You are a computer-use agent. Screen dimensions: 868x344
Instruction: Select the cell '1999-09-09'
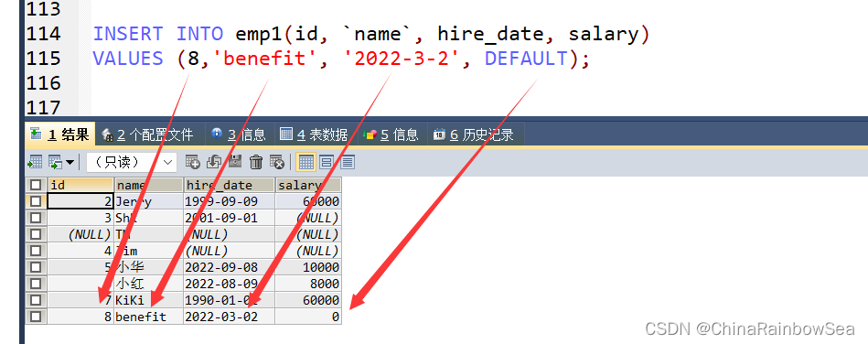pyautogui.click(x=230, y=201)
